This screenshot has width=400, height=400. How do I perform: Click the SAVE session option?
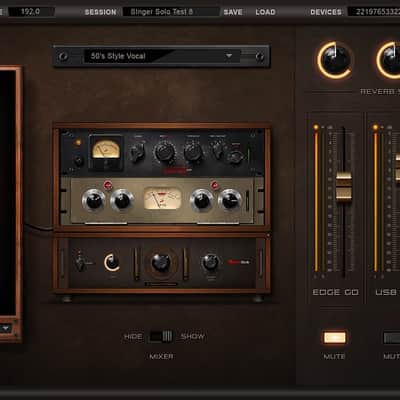233,12
